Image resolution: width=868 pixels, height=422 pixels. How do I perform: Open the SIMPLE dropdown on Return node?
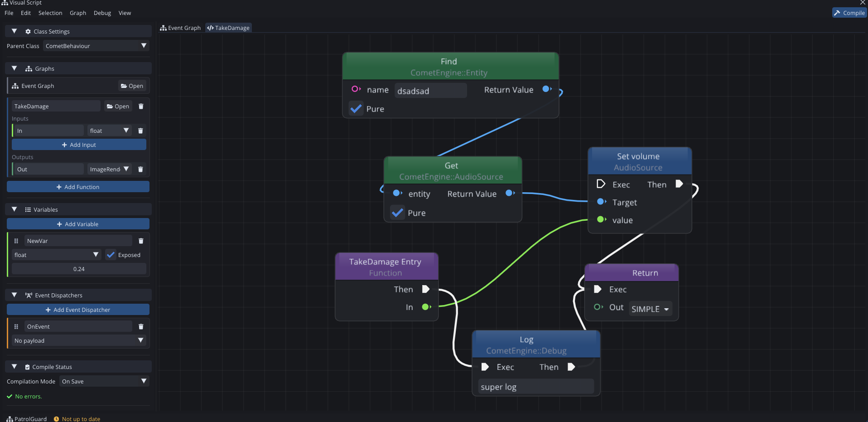coord(651,309)
